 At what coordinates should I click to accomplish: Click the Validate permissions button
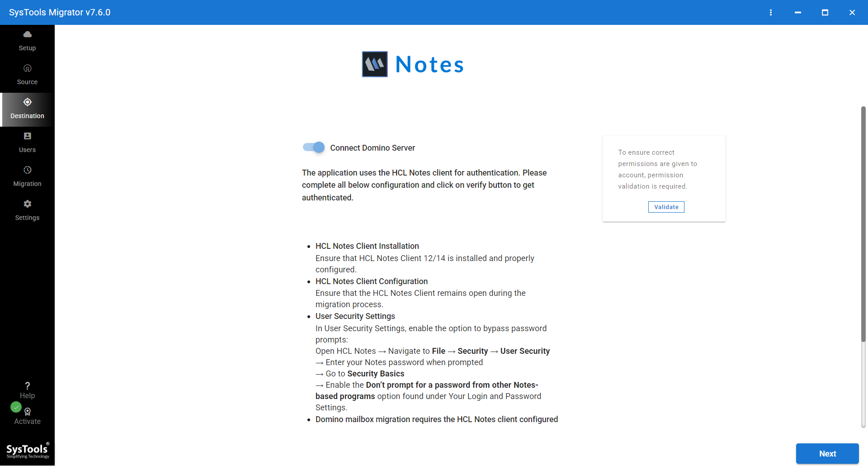coord(666,207)
